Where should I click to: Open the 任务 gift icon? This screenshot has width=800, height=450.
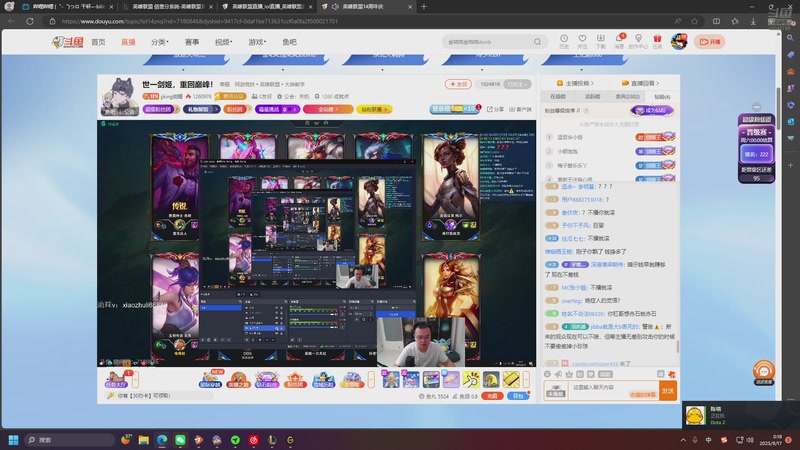(x=657, y=41)
